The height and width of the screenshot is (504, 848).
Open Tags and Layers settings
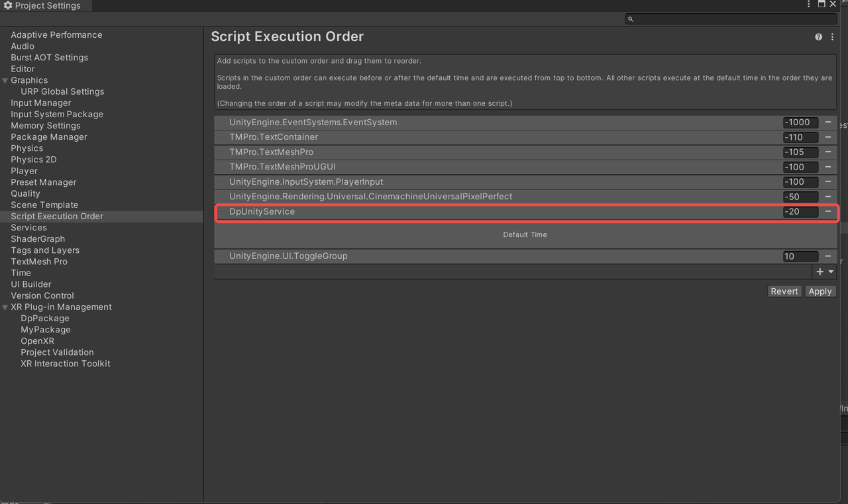[44, 250]
